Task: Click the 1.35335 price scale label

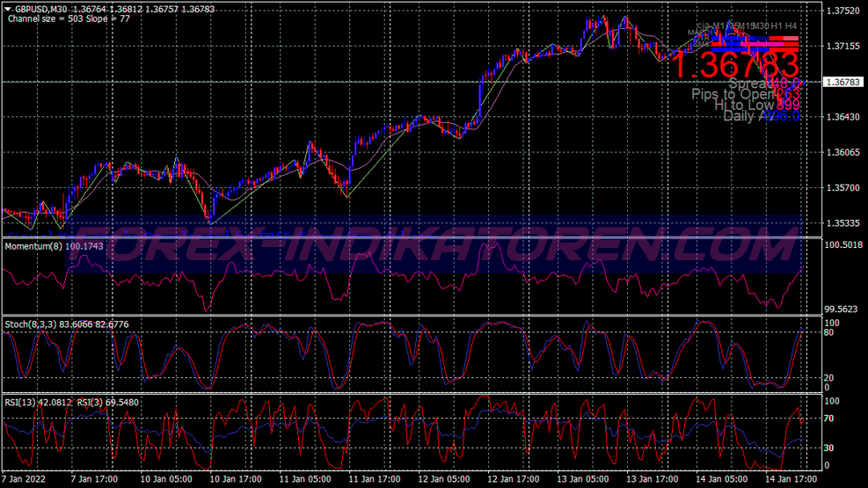Action: [x=842, y=223]
